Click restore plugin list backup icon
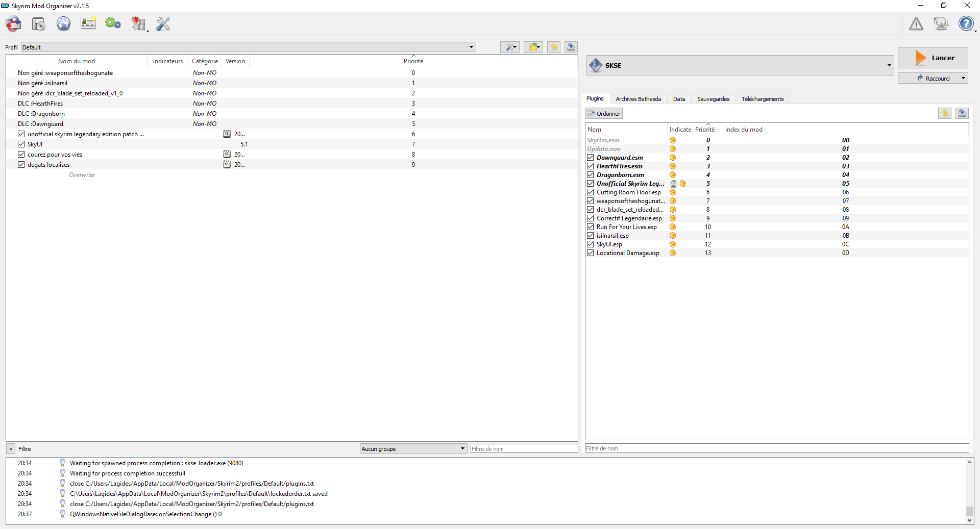The width and height of the screenshot is (980, 529). 945,113
